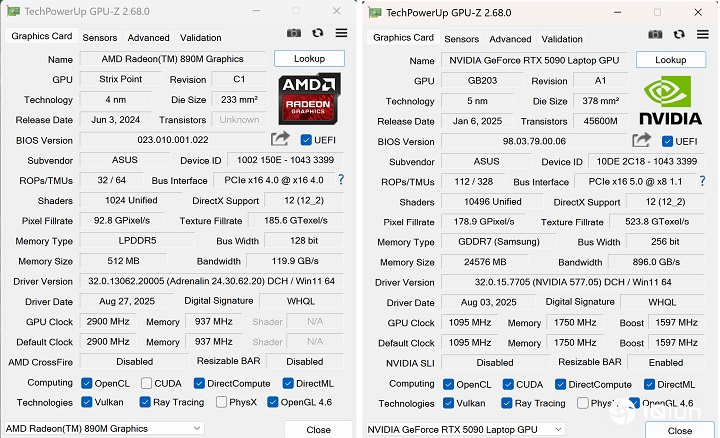Click Close button in AMD Radeon window
The image size is (720, 438).
tap(318, 429)
